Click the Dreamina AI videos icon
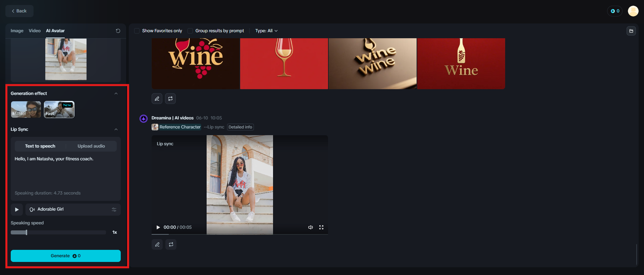Screen dimensions: 644x275 pyautogui.click(x=144, y=118)
